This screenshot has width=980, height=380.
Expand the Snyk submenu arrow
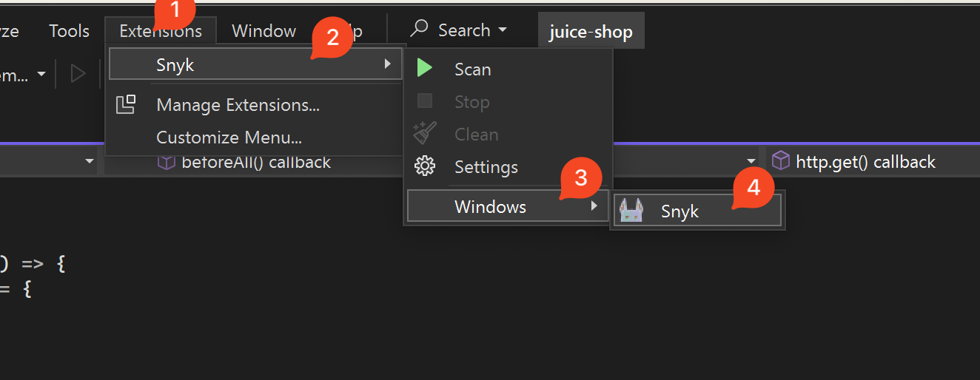[387, 64]
